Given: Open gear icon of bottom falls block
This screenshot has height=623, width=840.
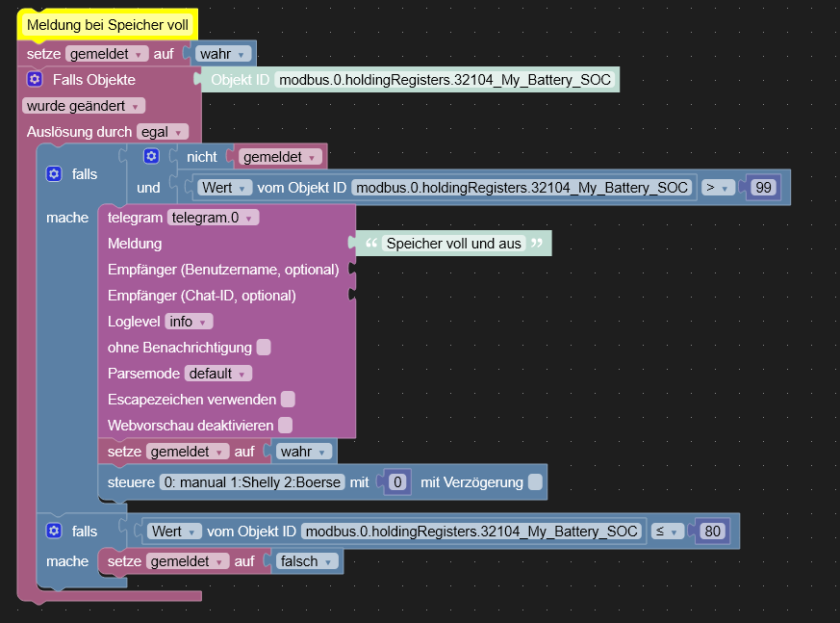Looking at the screenshot, I should [54, 531].
